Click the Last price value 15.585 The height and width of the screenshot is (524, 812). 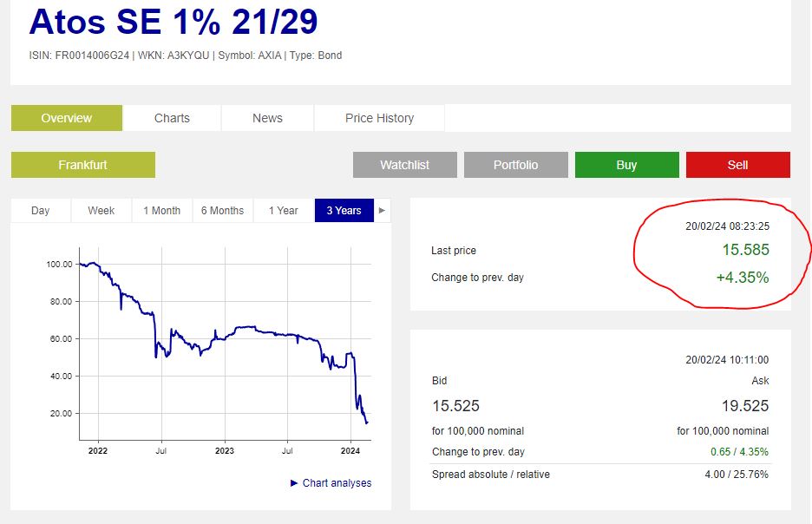[x=746, y=250]
